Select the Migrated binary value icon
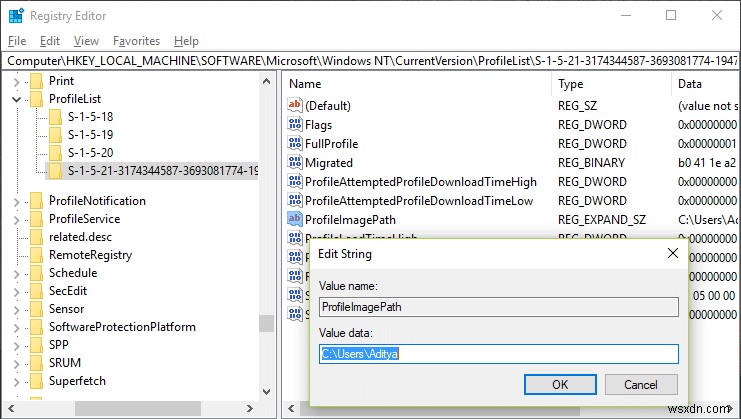This screenshot has height=419, width=741. point(294,162)
